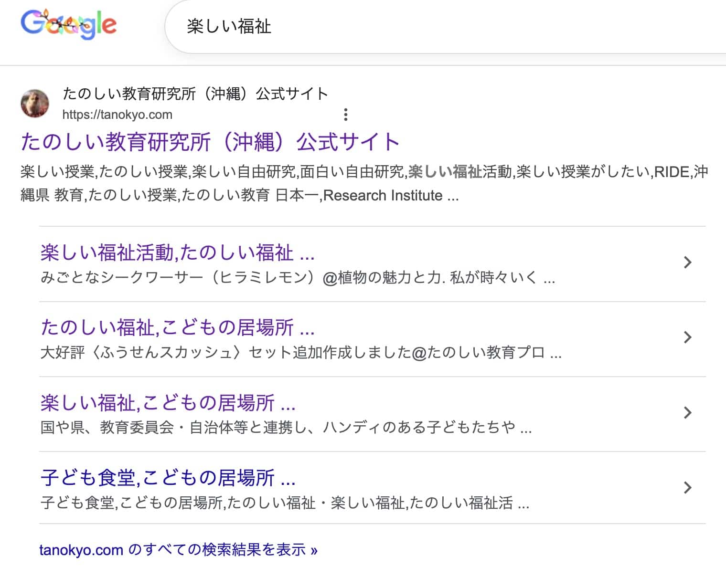Open the たのしい福祉,こどもの居場所 sitelink
The image size is (726, 588).
click(x=177, y=327)
